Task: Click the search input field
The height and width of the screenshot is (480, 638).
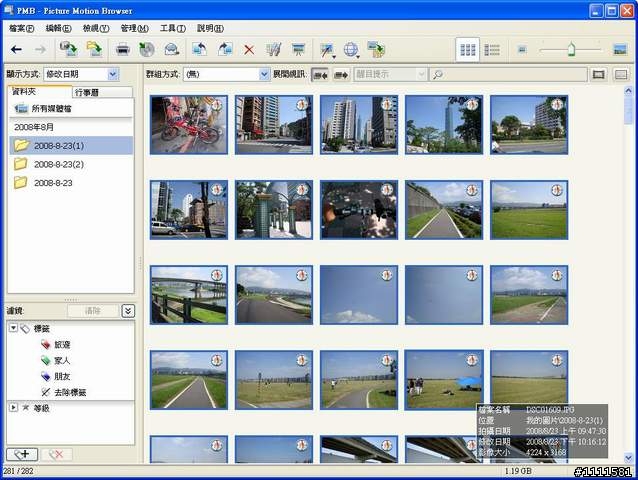Action: pyautogui.click(x=508, y=74)
